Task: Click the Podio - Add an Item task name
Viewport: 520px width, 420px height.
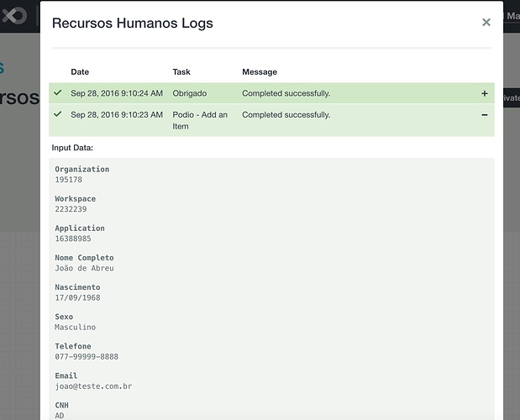Action: coord(200,120)
